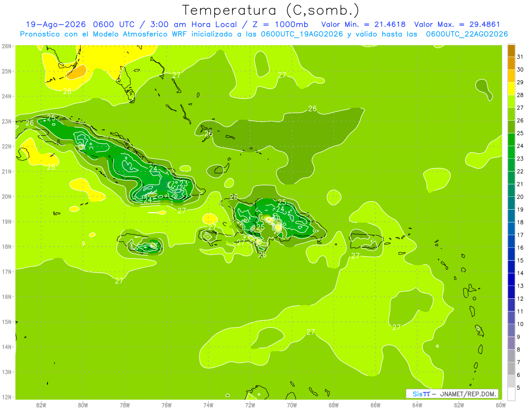The image size is (532, 411).
Task: Click the 64W longitude axis label
Action: [x=417, y=404]
